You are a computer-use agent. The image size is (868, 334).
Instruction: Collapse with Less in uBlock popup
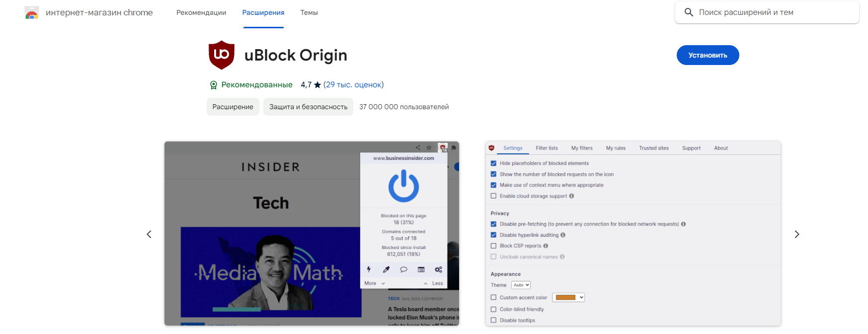click(x=433, y=283)
